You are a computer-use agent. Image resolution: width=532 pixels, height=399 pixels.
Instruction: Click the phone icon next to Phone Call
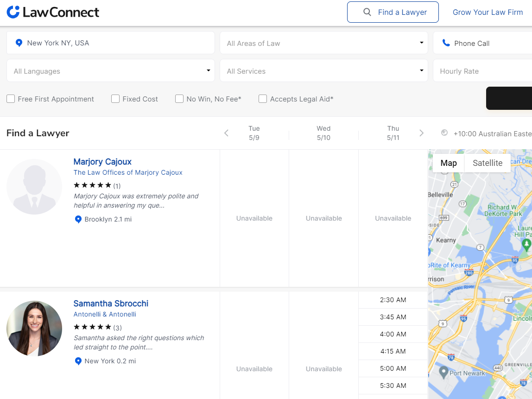(x=446, y=43)
